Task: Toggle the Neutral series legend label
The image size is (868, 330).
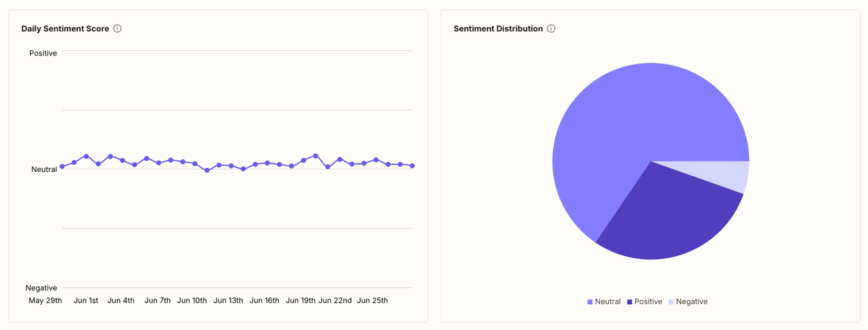Action: [607, 302]
